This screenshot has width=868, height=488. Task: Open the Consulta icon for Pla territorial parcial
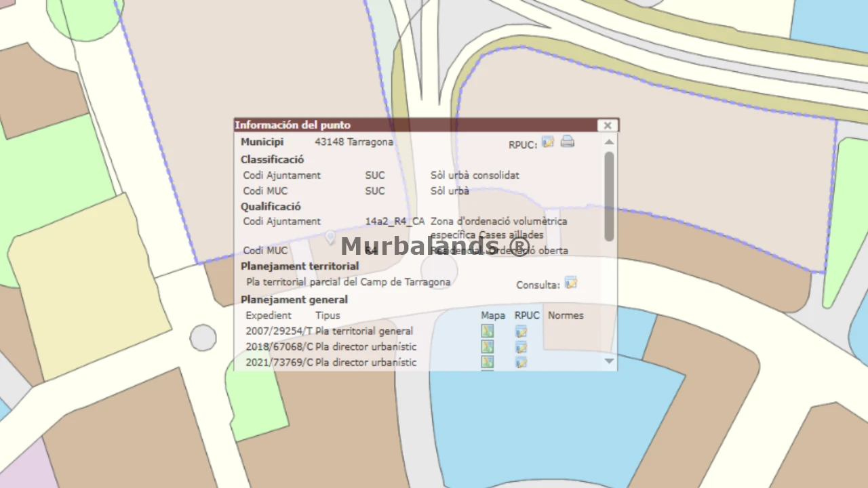571,283
